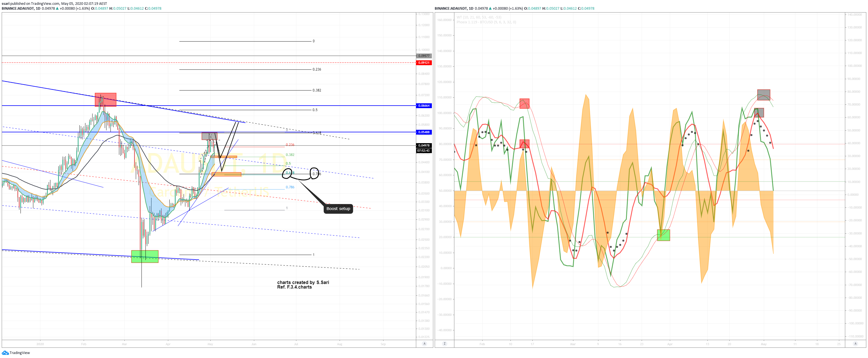Click -110.00000 on right chart's right scale
The width and height of the screenshot is (868, 358).
coord(855,336)
